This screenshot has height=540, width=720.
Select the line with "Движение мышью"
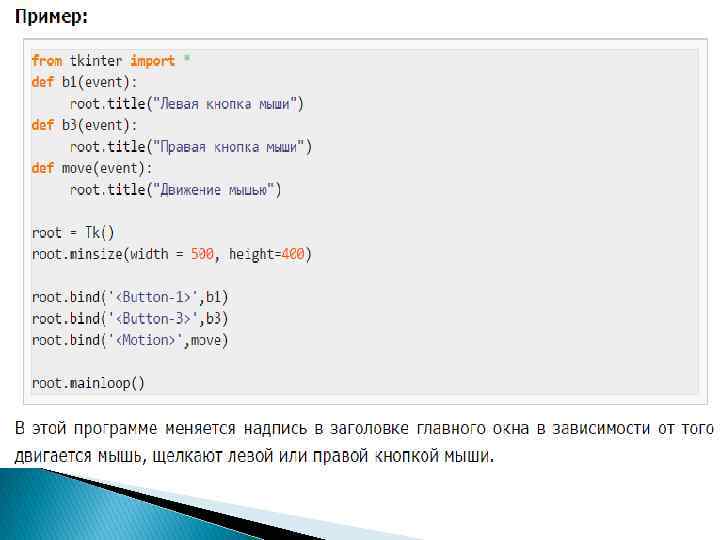point(175,190)
